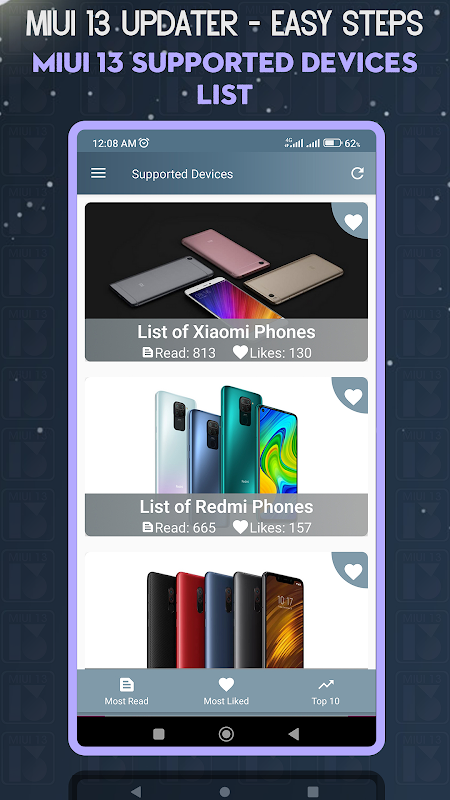Tap Android recents square button
This screenshot has height=800, width=450.
click(x=159, y=734)
